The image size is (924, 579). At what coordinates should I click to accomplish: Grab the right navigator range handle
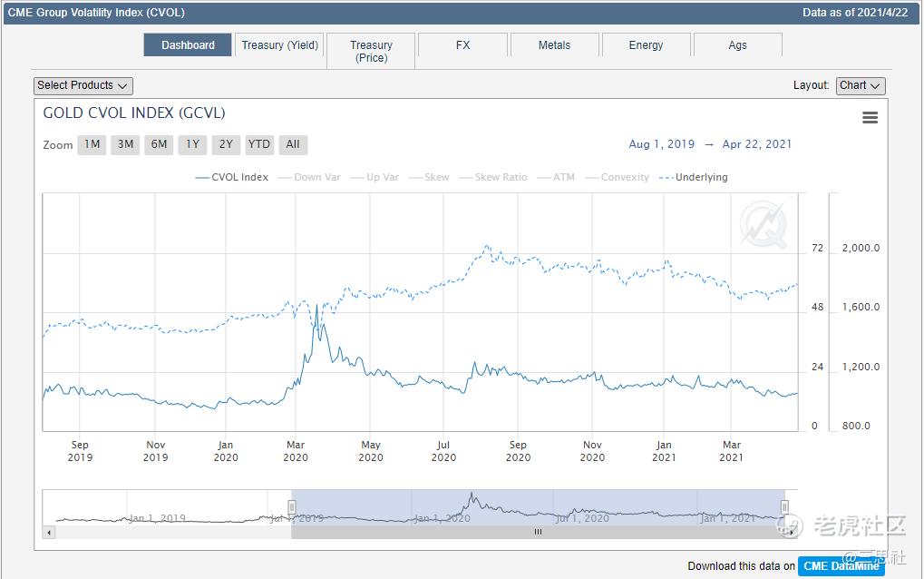pyautogui.click(x=784, y=507)
